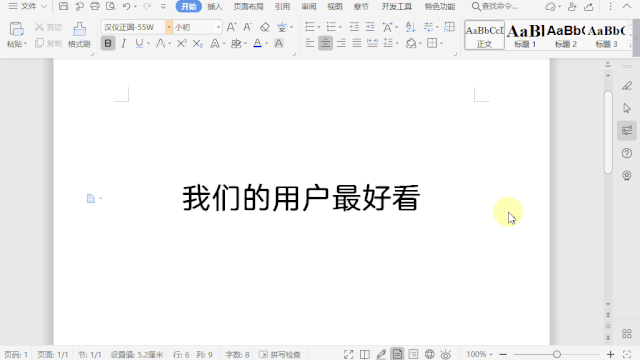
Task: Click the sort A-Z icon
Action: coord(410,27)
